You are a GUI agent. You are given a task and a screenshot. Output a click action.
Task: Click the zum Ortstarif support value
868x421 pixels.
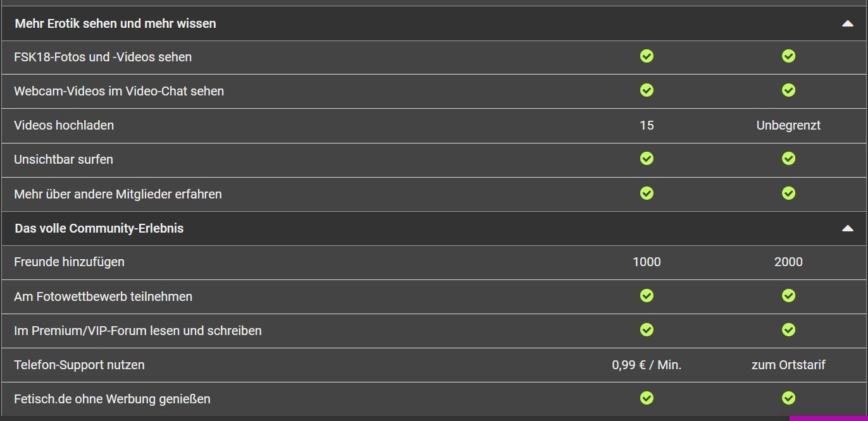tap(788, 365)
